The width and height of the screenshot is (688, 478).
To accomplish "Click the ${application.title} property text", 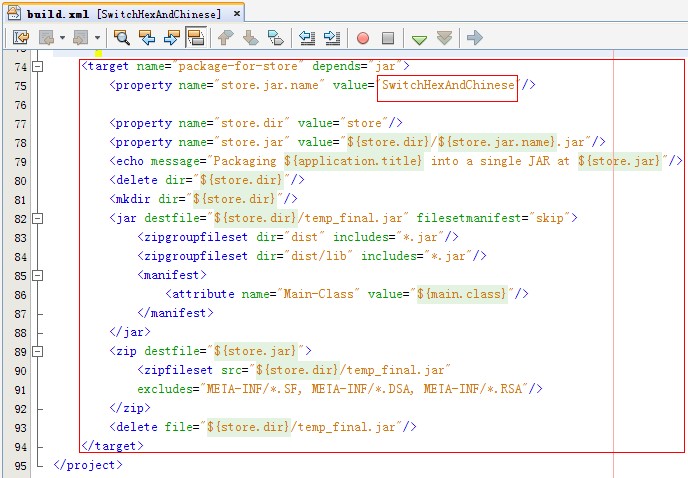I will 353,161.
